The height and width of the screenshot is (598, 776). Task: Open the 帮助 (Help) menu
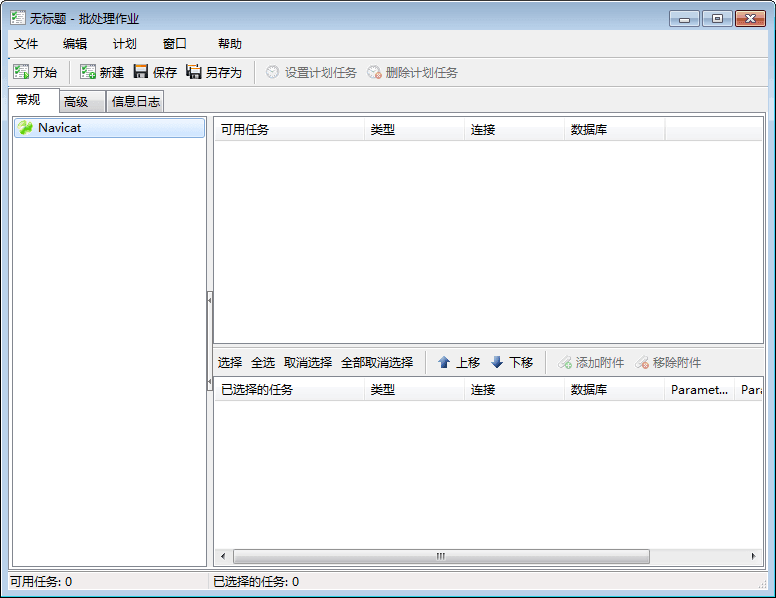[230, 44]
